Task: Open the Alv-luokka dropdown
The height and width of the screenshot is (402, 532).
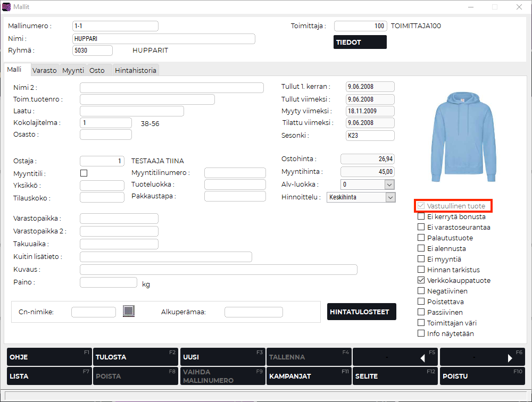Action: (x=389, y=185)
